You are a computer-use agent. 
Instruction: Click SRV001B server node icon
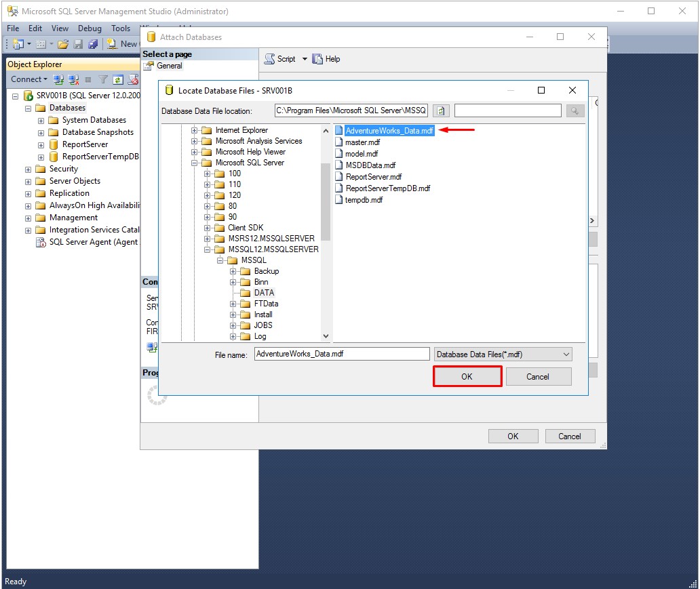(x=28, y=96)
